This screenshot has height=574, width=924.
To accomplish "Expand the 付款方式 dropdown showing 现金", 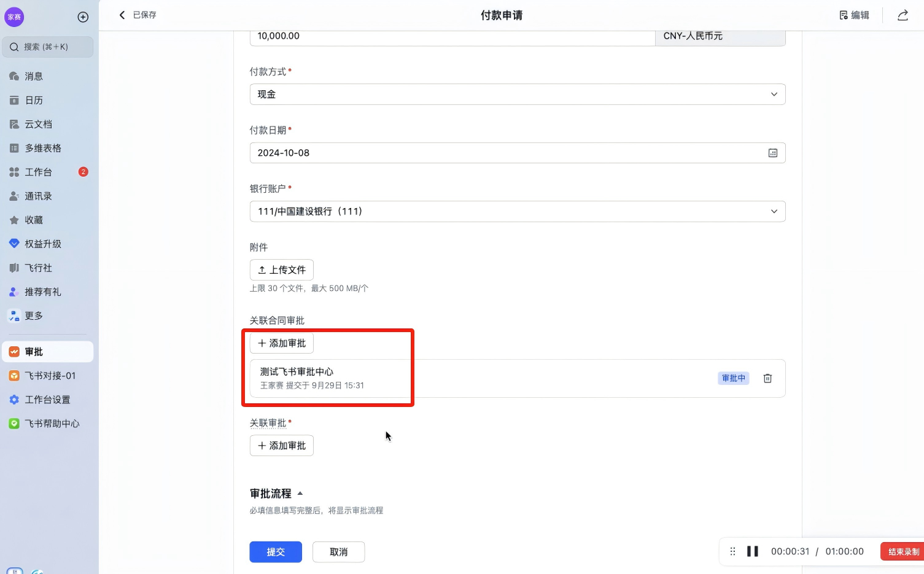I will (517, 95).
